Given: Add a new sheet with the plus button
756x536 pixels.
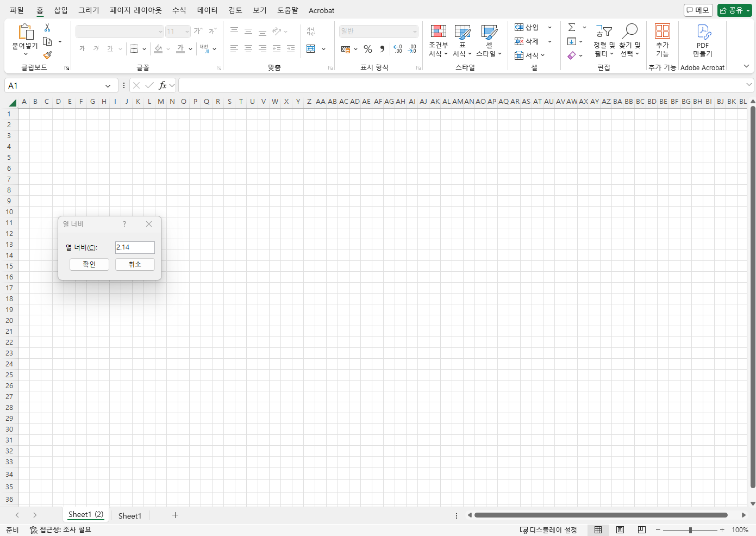Looking at the screenshot, I should point(175,515).
